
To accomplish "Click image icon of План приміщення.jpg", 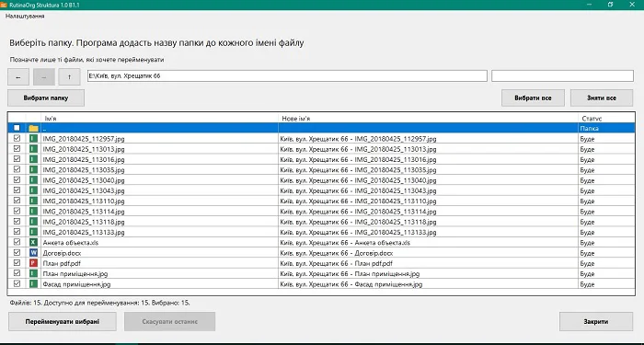I will (34, 273).
